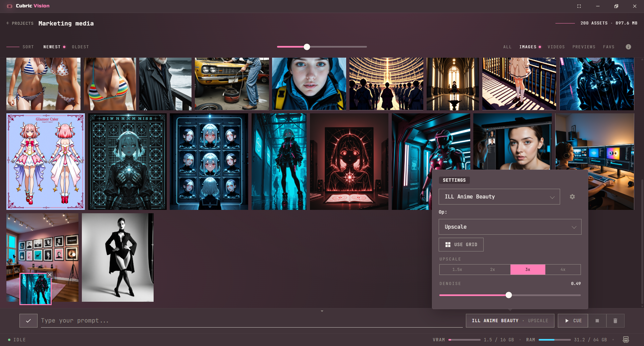
Task: Open the blue-hooded face close-up thumbnail
Action: [x=309, y=84]
